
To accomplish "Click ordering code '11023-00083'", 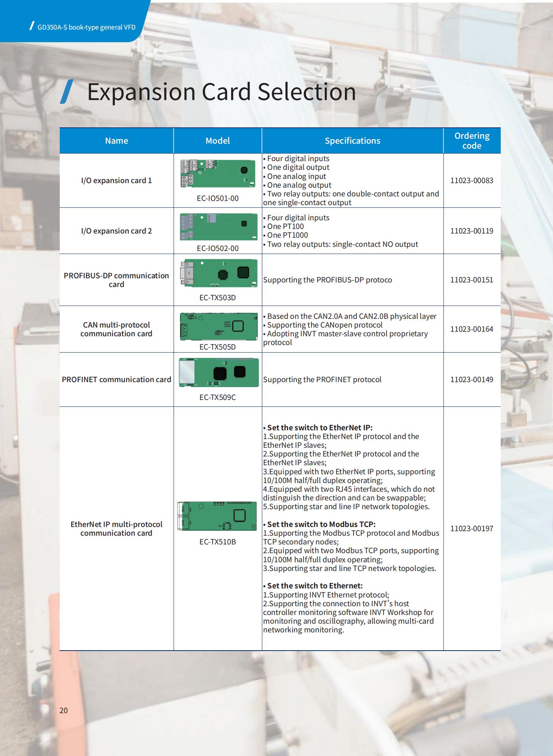I will tap(472, 180).
